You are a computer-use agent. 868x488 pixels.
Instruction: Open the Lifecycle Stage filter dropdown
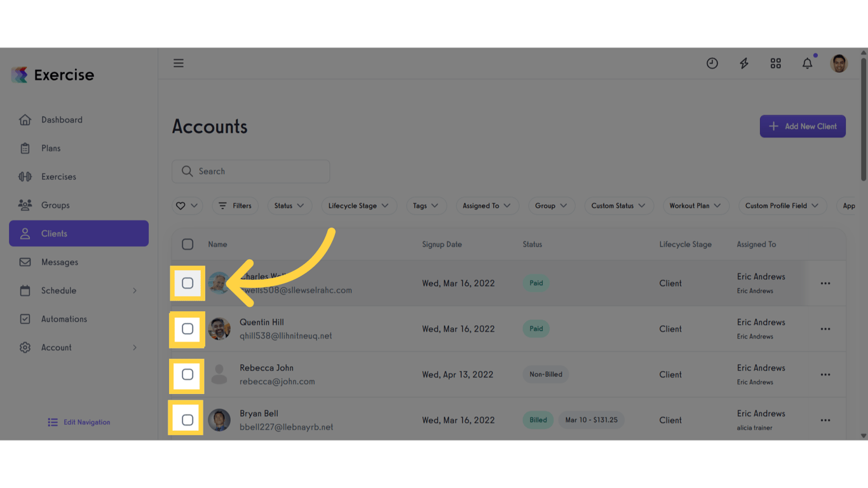coord(359,205)
